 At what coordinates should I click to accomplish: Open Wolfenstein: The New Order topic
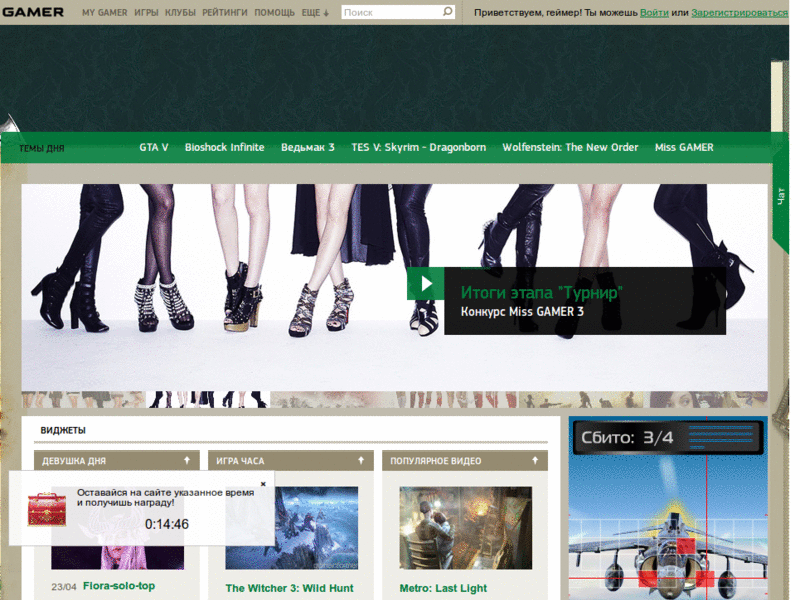tap(570, 147)
